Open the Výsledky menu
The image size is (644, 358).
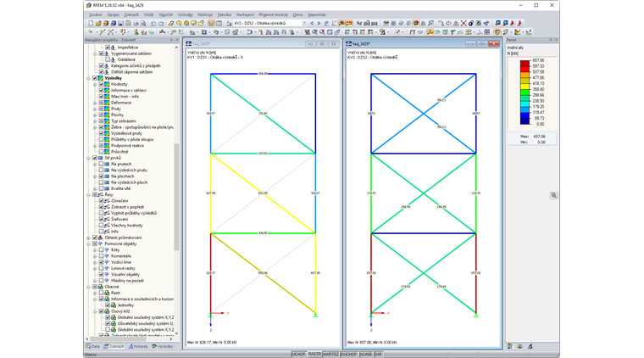186,14
